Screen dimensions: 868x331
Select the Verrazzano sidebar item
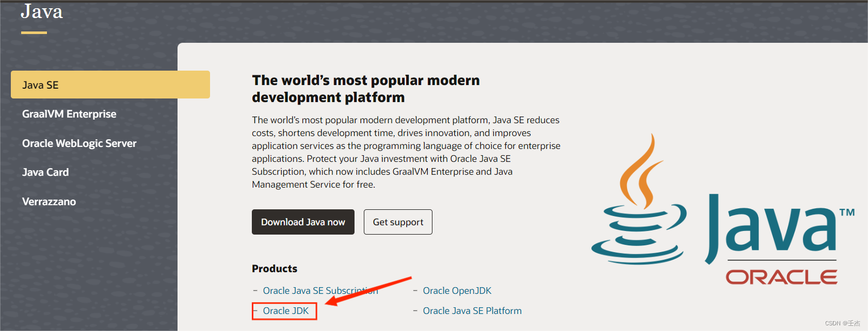[49, 202]
